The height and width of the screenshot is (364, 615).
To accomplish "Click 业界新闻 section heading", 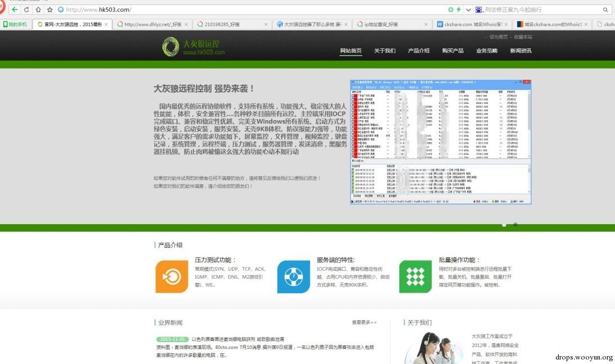I will (170, 323).
